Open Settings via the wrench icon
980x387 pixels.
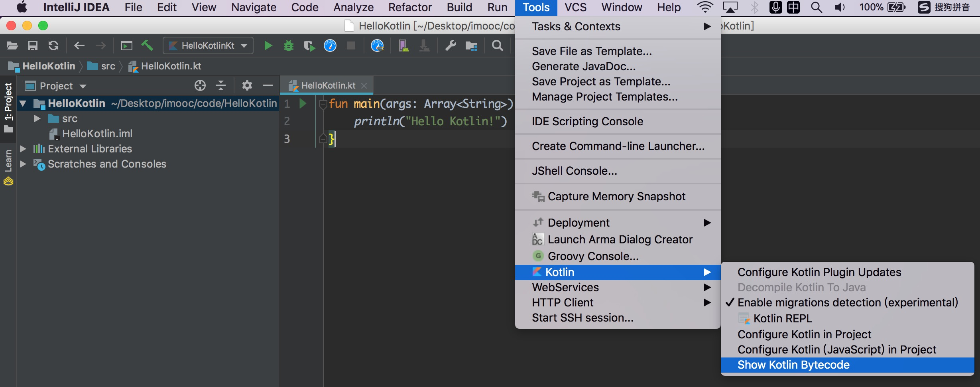[x=451, y=46]
